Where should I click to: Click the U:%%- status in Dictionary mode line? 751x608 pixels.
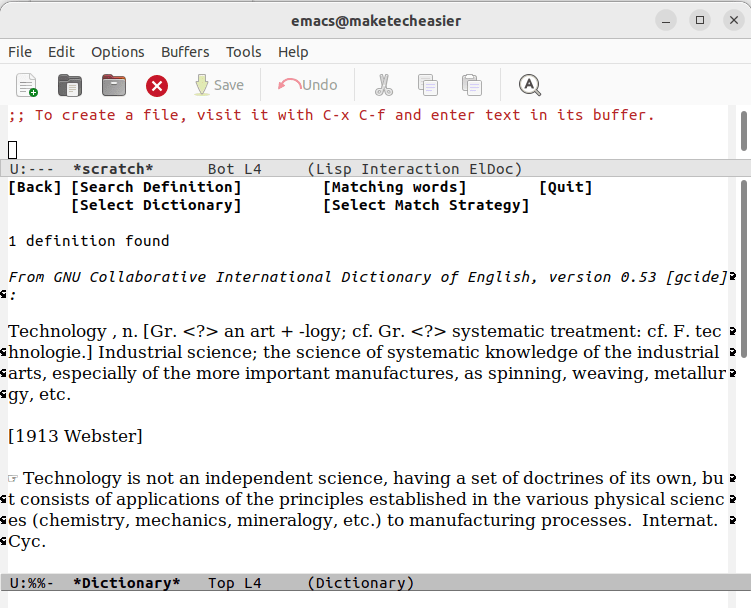pos(32,583)
